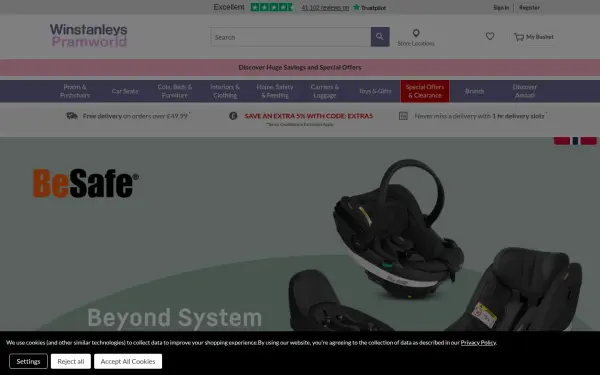Click the Sign in link
This screenshot has width=600, height=375.
pos(501,8)
